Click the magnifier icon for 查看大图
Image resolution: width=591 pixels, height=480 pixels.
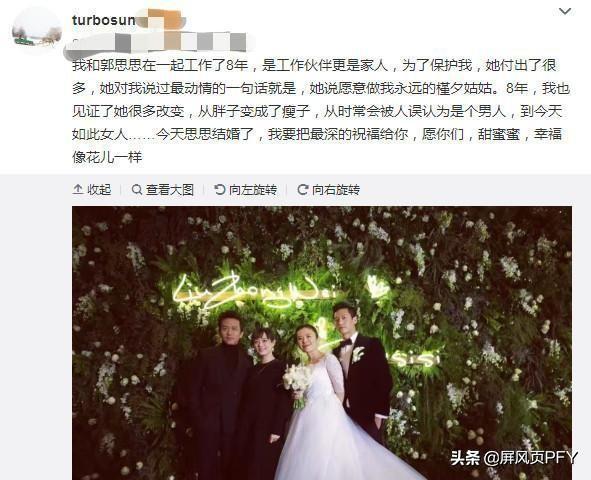point(137,190)
